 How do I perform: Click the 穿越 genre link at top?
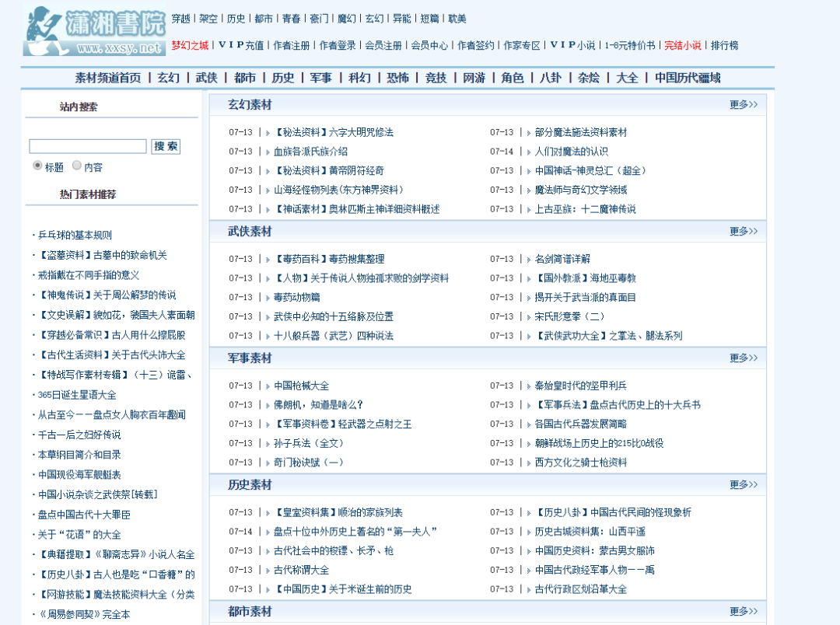[181, 19]
